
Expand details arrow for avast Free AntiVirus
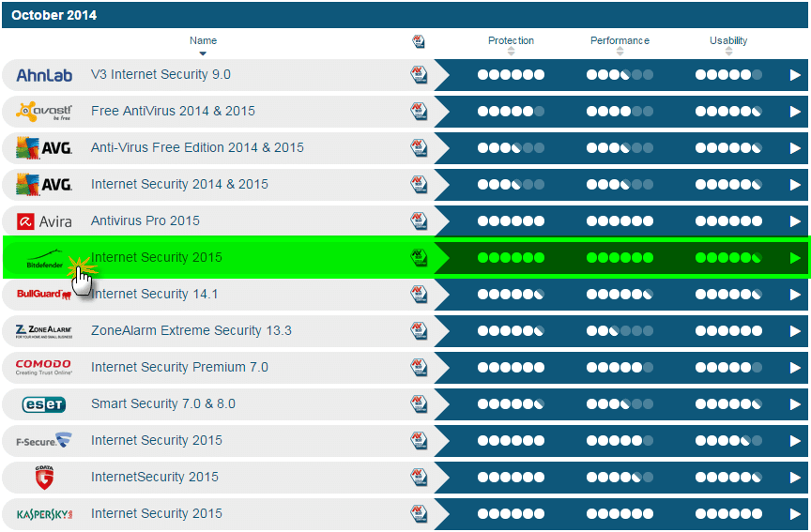795,112
